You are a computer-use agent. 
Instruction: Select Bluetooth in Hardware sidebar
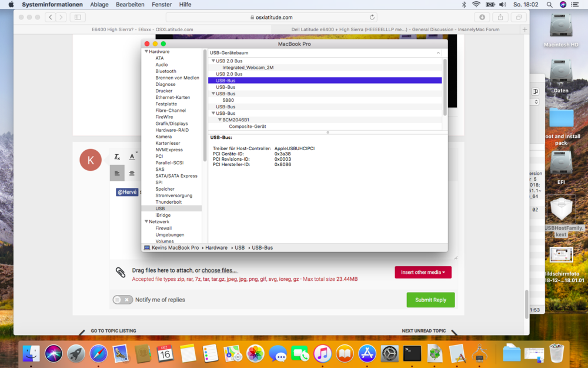click(166, 71)
